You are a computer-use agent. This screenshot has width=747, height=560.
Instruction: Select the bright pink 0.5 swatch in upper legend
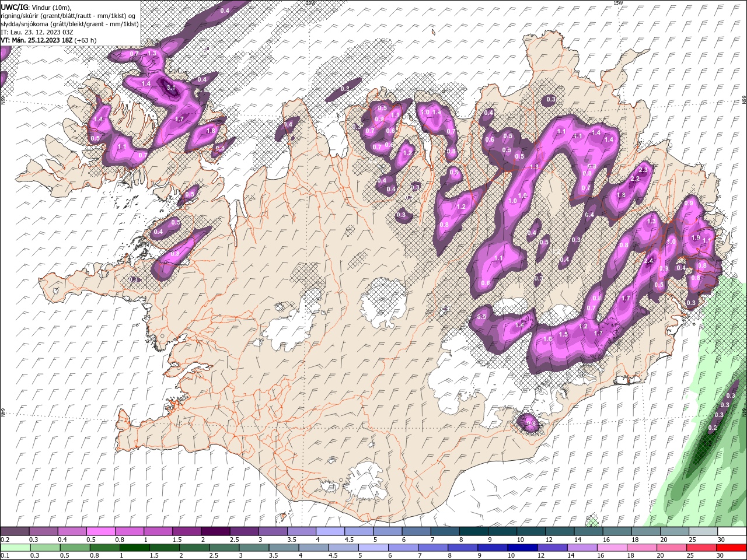101,531
